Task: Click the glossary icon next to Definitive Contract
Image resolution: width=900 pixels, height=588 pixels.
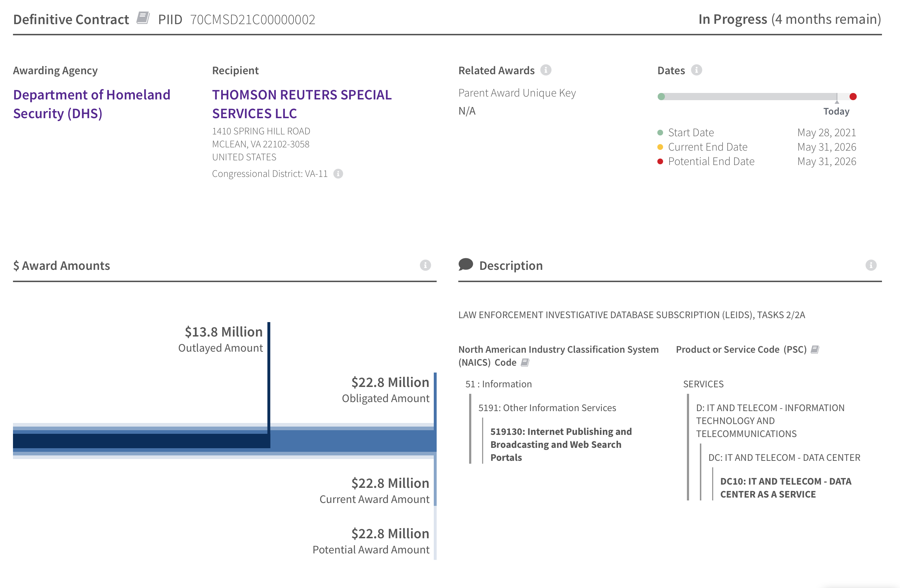Action: pyautogui.click(x=143, y=18)
